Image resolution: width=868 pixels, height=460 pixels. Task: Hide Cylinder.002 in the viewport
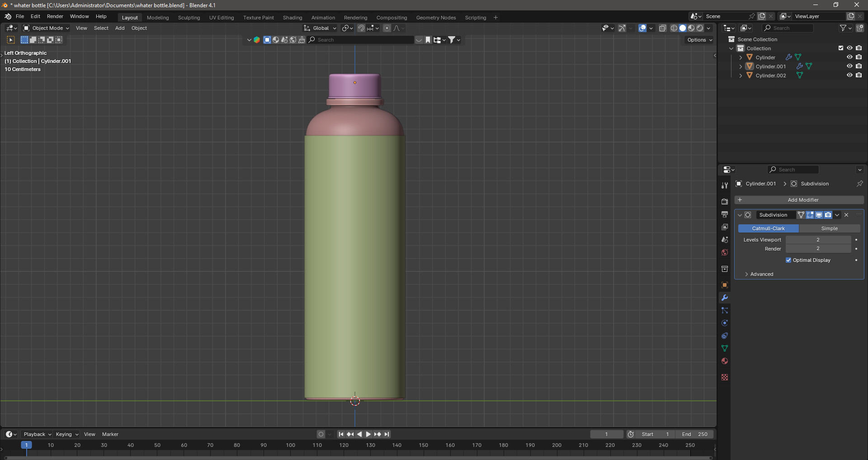pyautogui.click(x=849, y=75)
